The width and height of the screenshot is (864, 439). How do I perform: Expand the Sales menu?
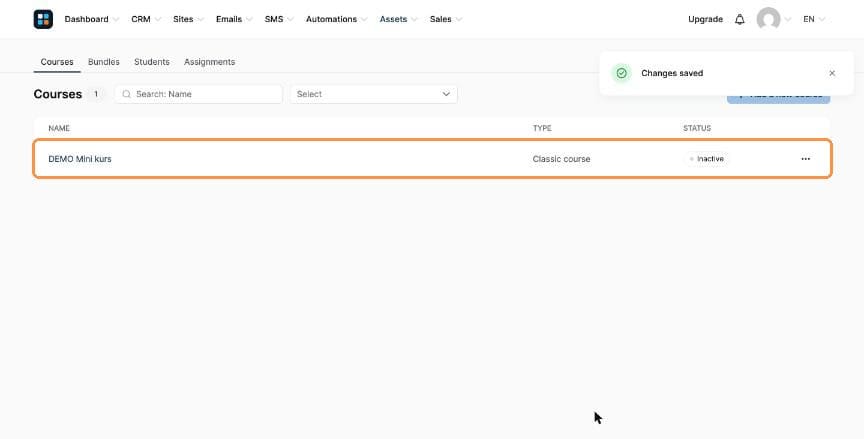[x=446, y=19]
